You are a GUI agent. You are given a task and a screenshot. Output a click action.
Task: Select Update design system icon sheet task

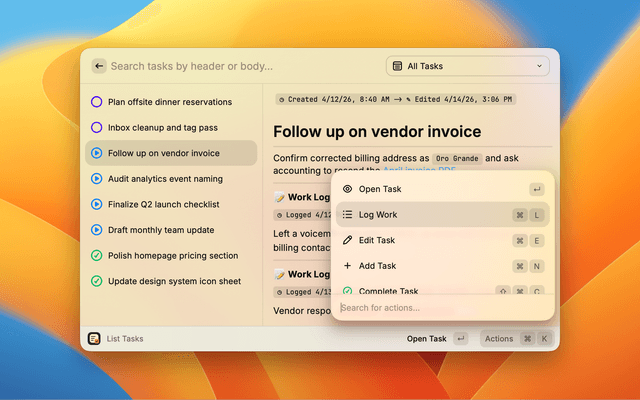pyautogui.click(x=171, y=281)
